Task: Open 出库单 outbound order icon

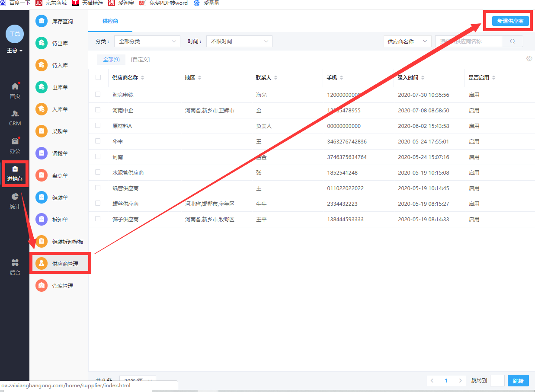Action: [x=42, y=87]
